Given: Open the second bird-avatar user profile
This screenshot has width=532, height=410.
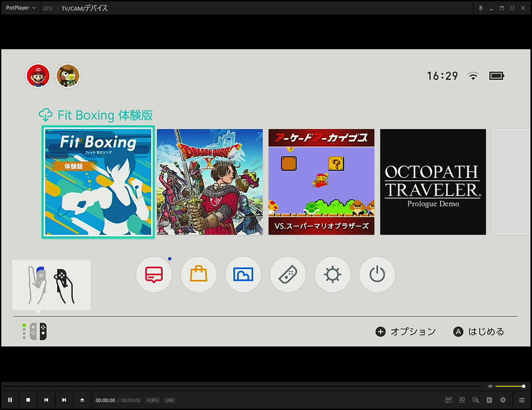Looking at the screenshot, I should (68, 76).
